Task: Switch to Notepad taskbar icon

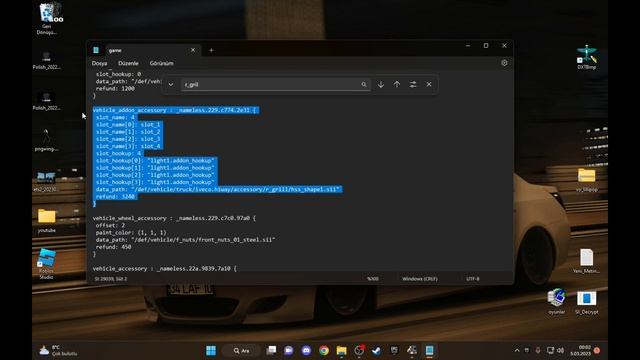Action: tap(429, 350)
